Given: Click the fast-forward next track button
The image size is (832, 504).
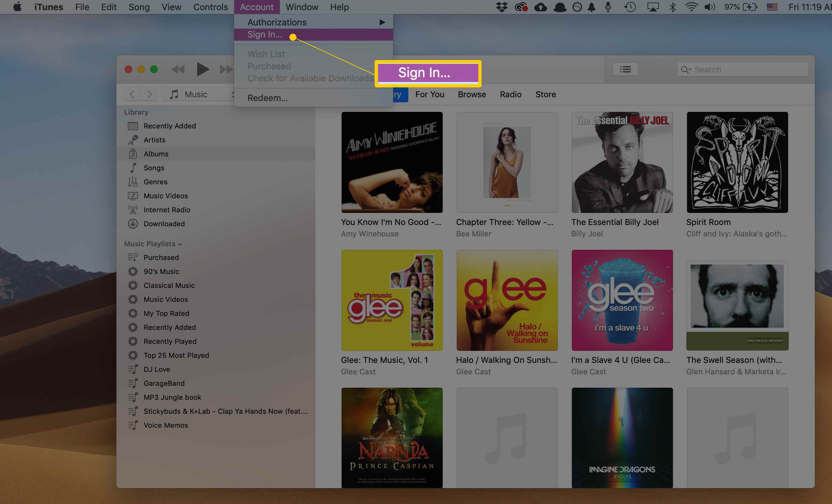Looking at the screenshot, I should pyautogui.click(x=226, y=70).
